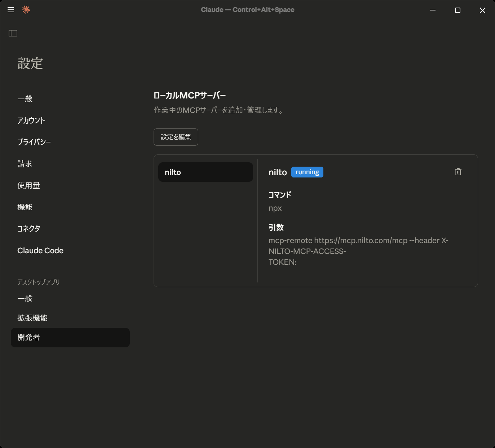Click the 設定を編集 button
495x448 pixels.
[176, 137]
